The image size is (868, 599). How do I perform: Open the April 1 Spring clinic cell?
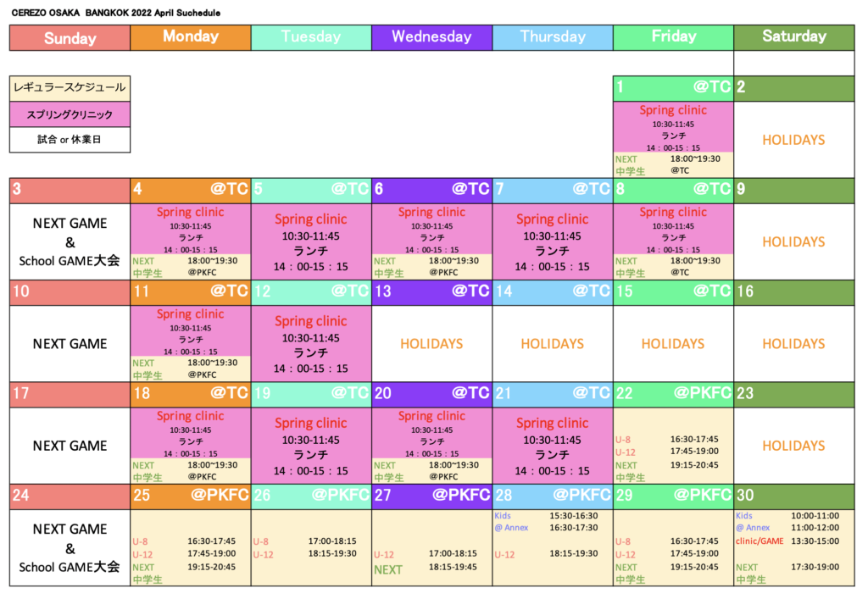[x=673, y=127]
